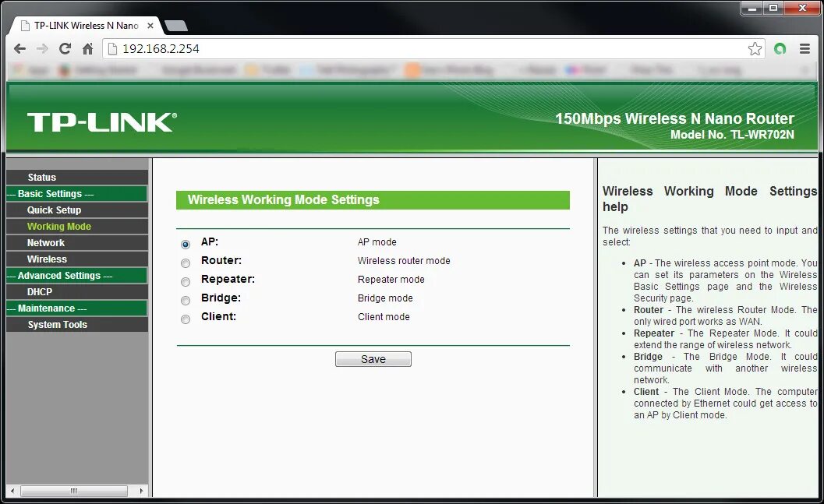
Task: Open the browser home page icon
Action: [x=88, y=49]
